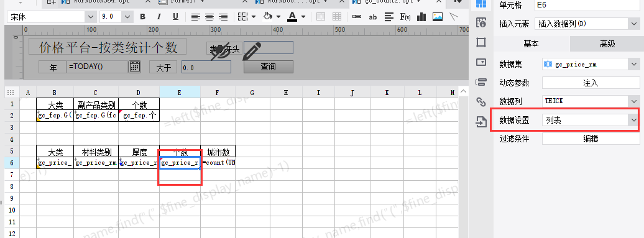Switch to 基本 tab

[x=531, y=43]
